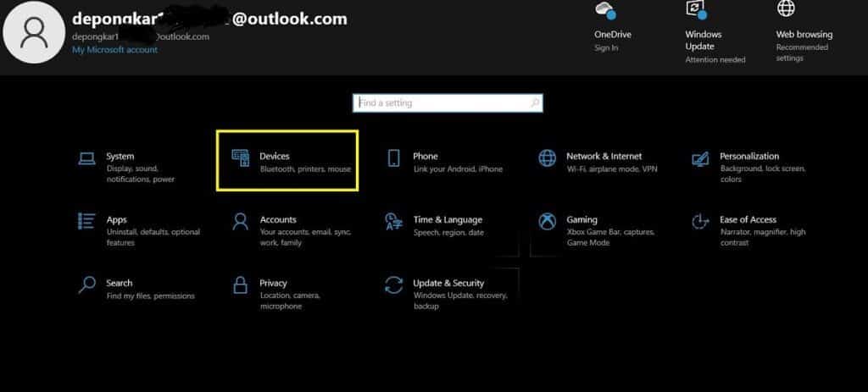Image resolution: width=868 pixels, height=392 pixels.
Task: Click the OneDrive cloud icon
Action: tap(604, 10)
